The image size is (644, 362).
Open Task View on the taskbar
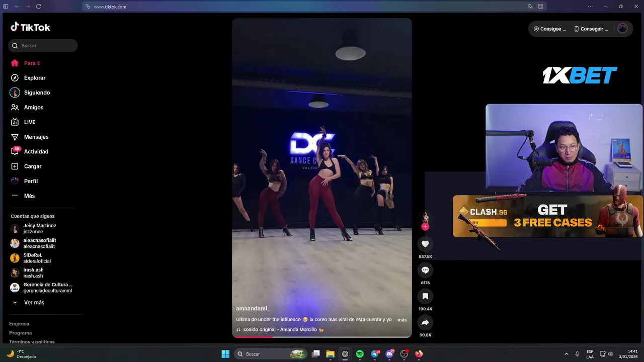pyautogui.click(x=316, y=354)
